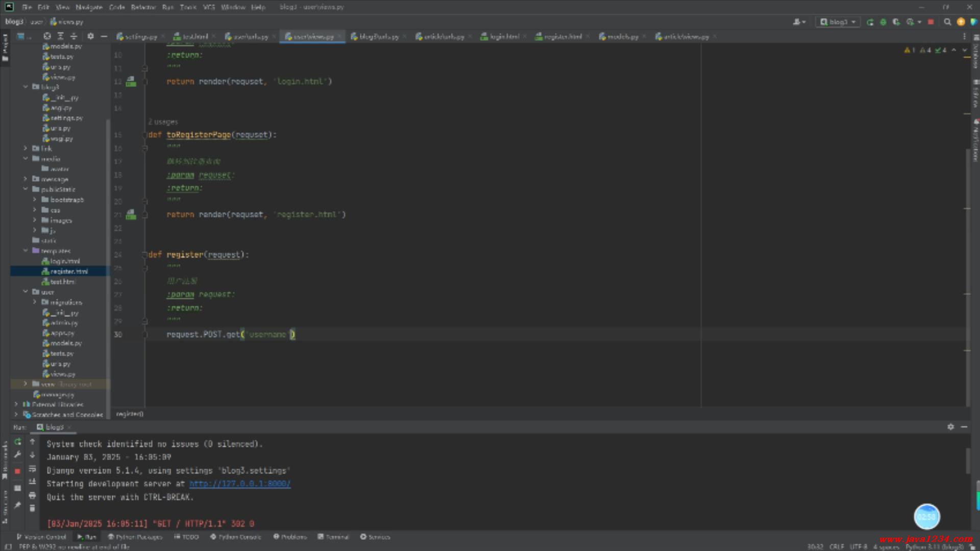Click the trash icon to clear Run console

[32, 508]
